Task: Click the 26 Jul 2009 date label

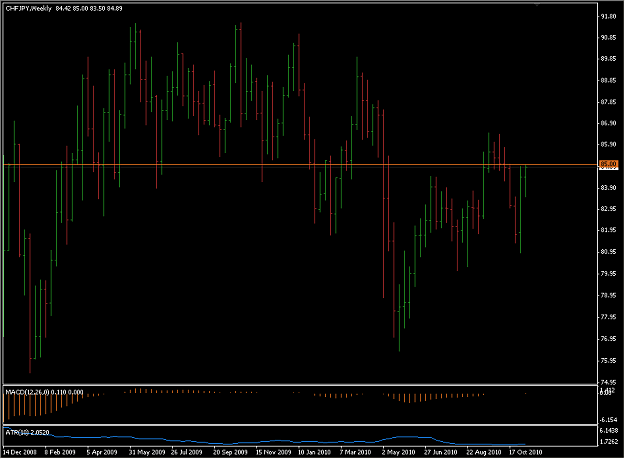Action: click(x=187, y=452)
